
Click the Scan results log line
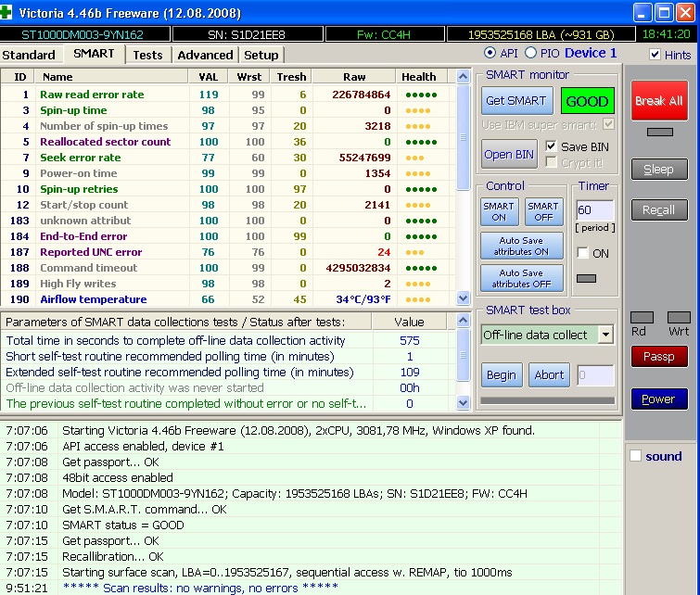[311, 588]
